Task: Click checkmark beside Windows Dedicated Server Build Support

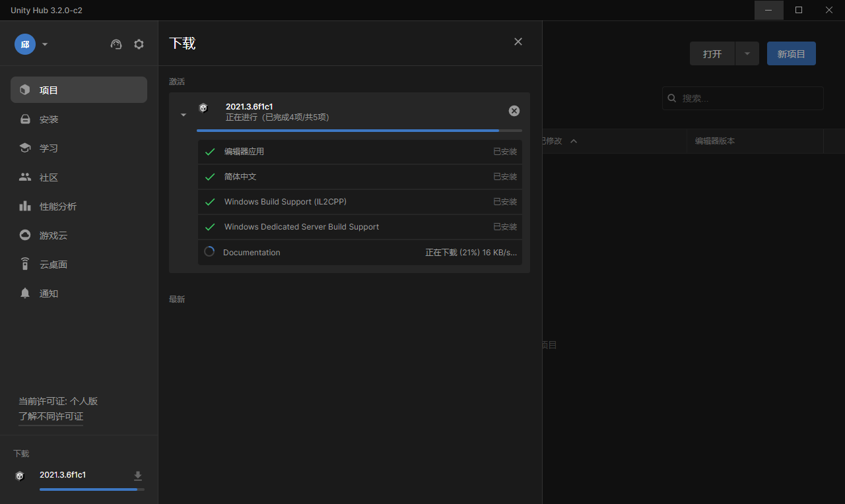Action: pos(210,227)
